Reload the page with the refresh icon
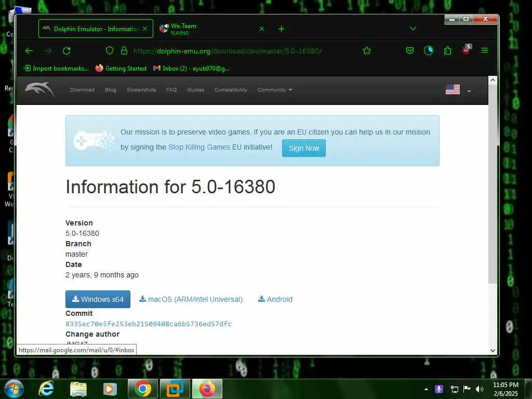 (66, 51)
